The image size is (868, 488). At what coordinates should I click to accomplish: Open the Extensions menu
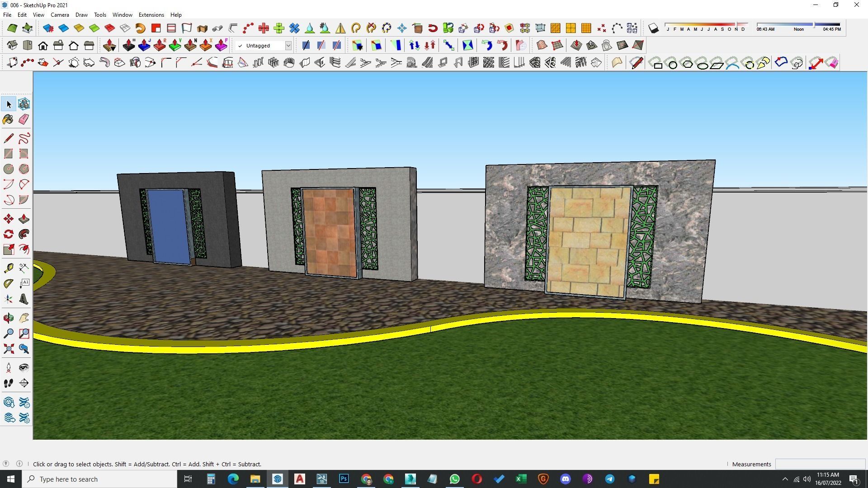(x=151, y=15)
